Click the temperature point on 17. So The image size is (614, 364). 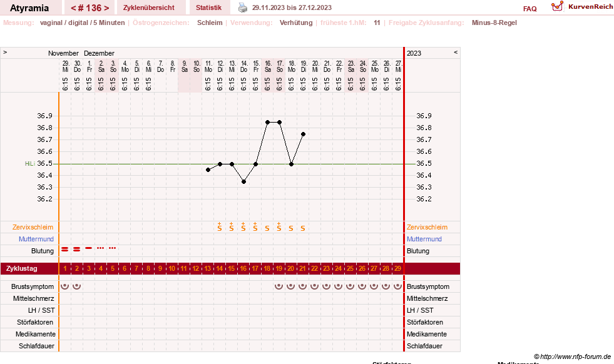[x=279, y=122]
